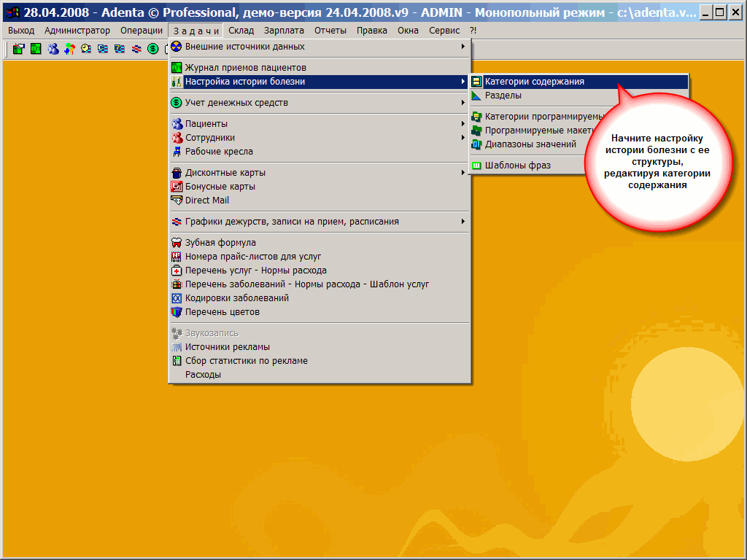Open Перечень цветов entry
The height and width of the screenshot is (560, 747).
coord(222,312)
